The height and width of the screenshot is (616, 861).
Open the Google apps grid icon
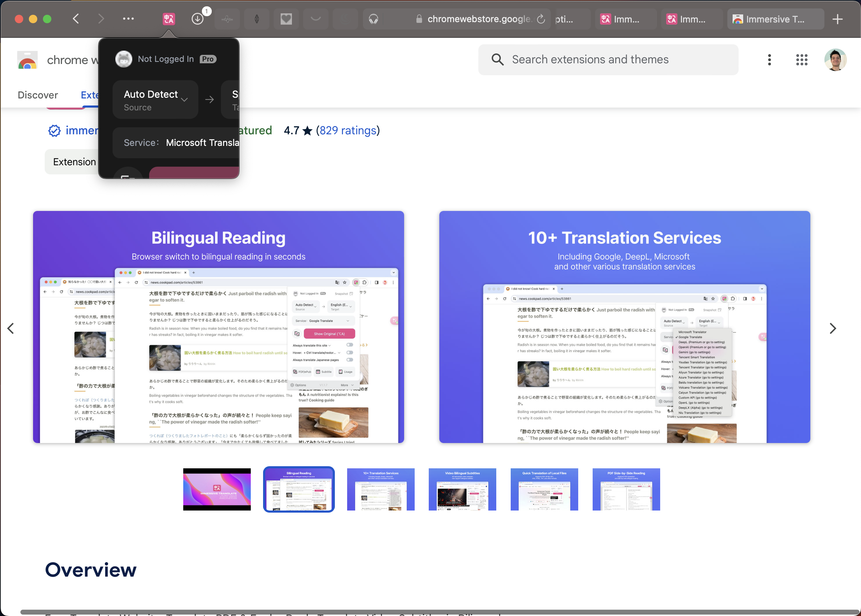point(802,59)
